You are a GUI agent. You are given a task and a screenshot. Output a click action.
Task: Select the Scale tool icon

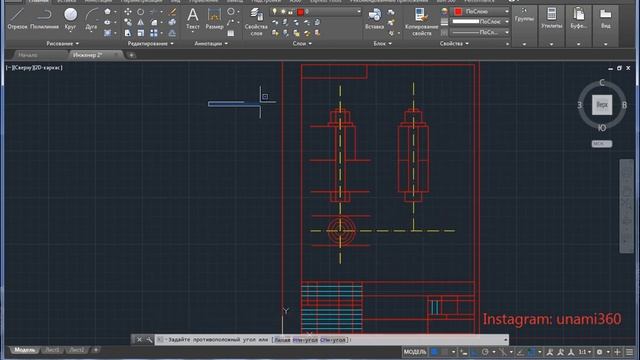(x=140, y=33)
